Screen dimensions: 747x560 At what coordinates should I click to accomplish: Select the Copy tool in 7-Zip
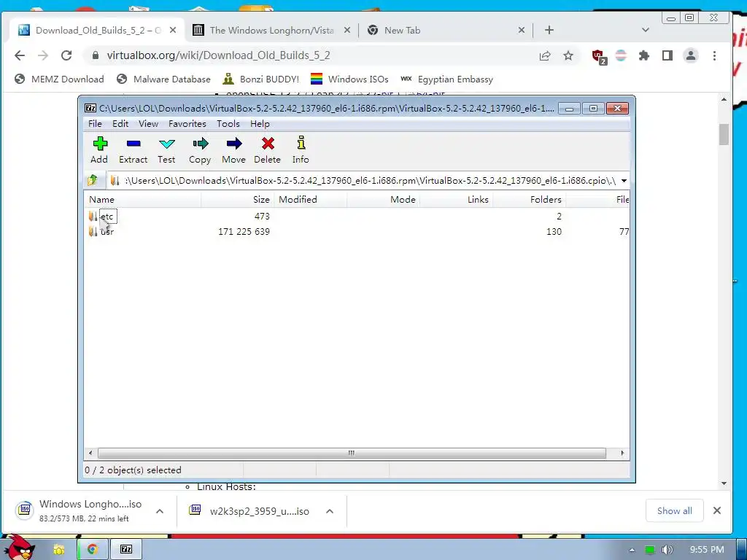coord(200,150)
